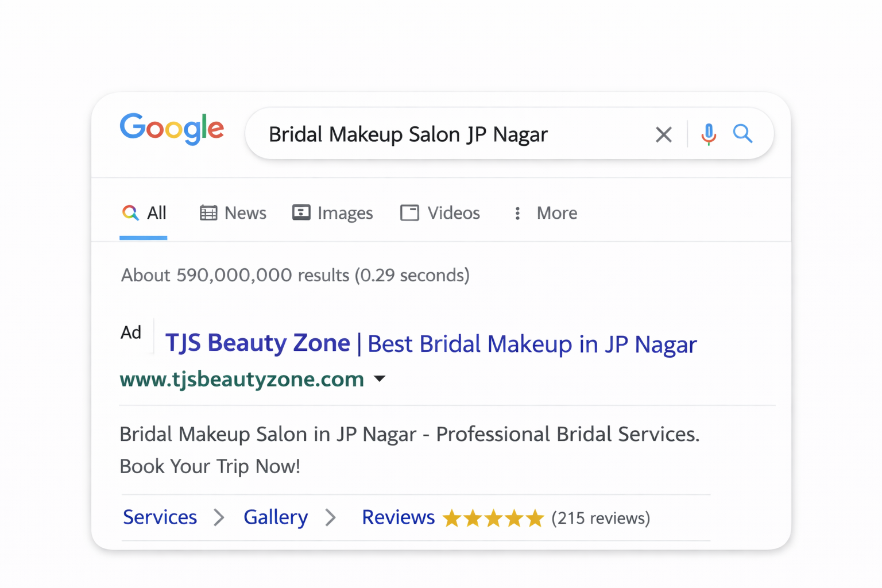Open the Reviews sitelink
882x588 pixels.
coord(398,517)
